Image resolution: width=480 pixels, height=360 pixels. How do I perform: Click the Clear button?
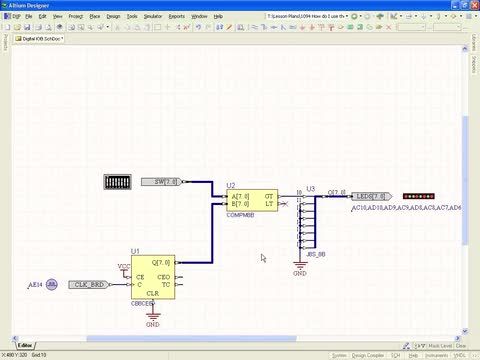pos(460,346)
